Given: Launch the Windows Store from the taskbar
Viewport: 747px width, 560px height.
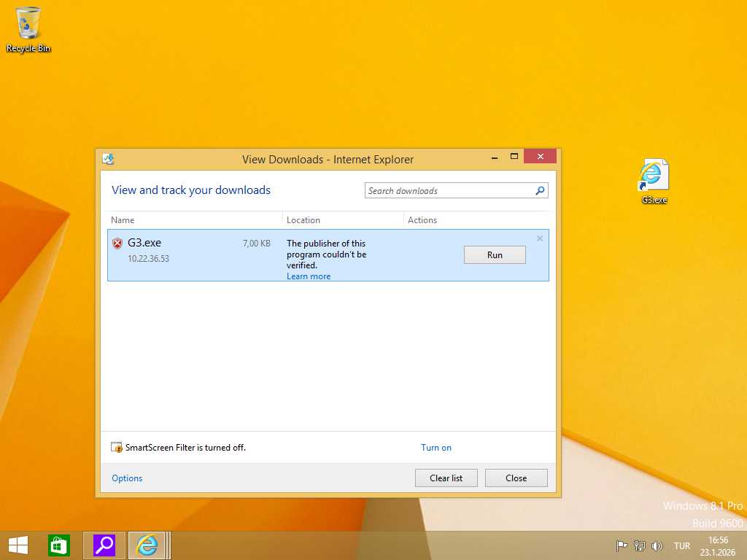Looking at the screenshot, I should (x=59, y=545).
